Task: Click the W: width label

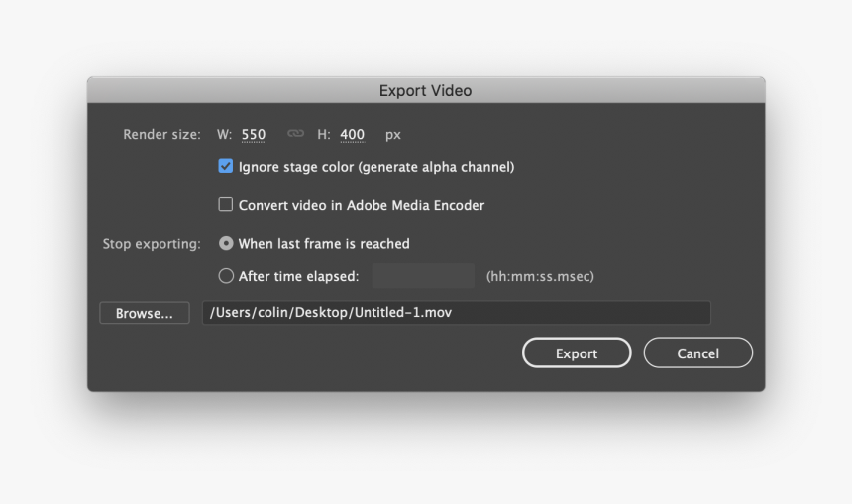Action: [225, 134]
